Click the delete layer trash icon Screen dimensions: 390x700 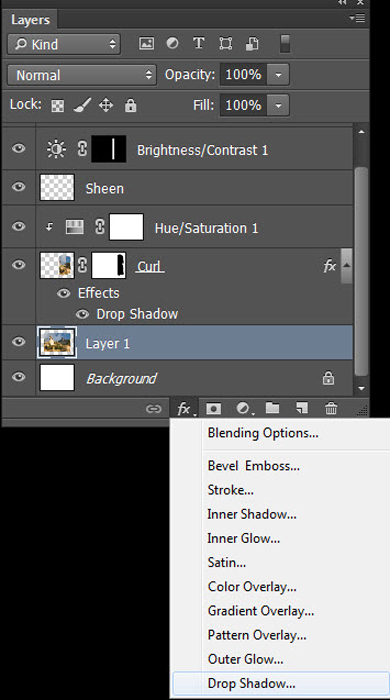pyautogui.click(x=331, y=408)
